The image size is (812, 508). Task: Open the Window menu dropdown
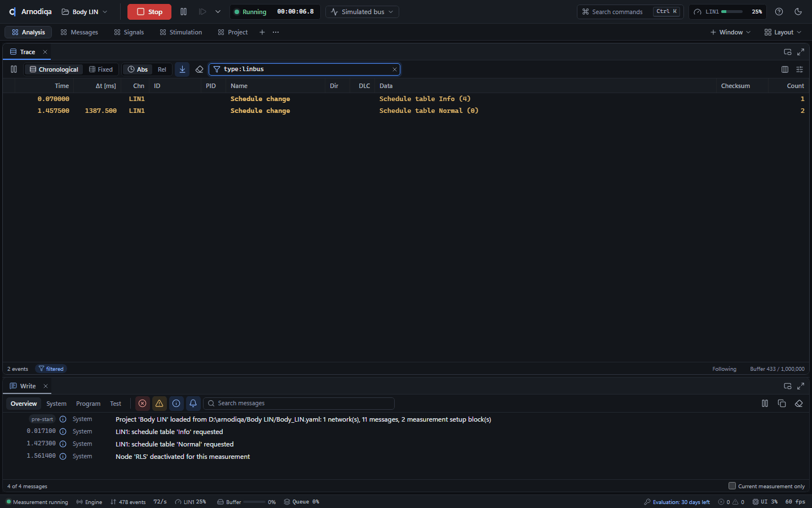point(730,32)
